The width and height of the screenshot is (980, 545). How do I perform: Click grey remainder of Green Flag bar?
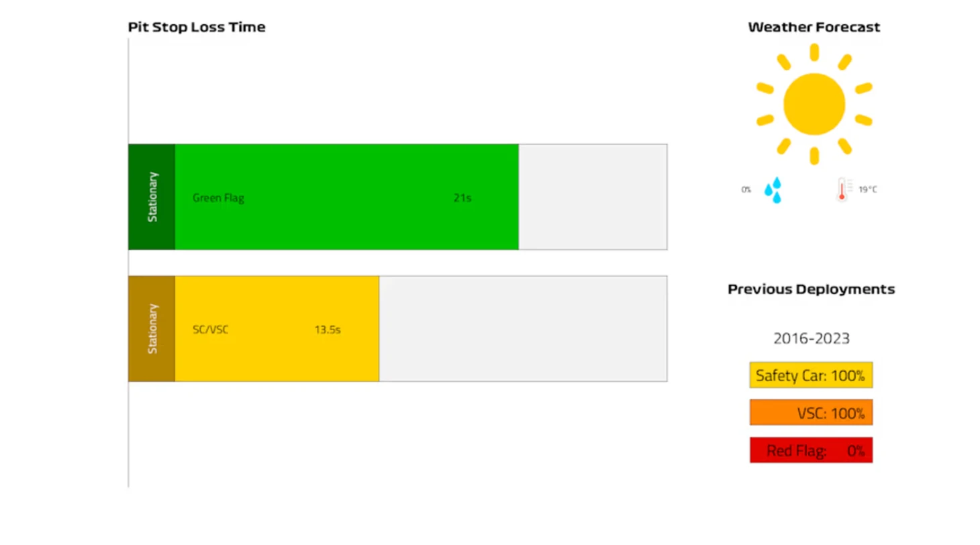[593, 197]
